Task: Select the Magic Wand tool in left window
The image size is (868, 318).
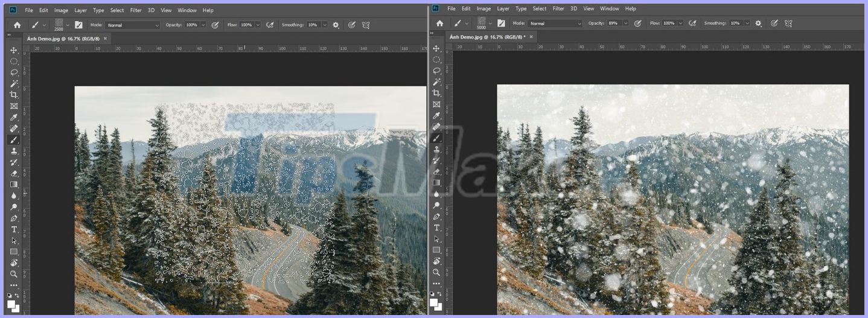Action: [14, 84]
